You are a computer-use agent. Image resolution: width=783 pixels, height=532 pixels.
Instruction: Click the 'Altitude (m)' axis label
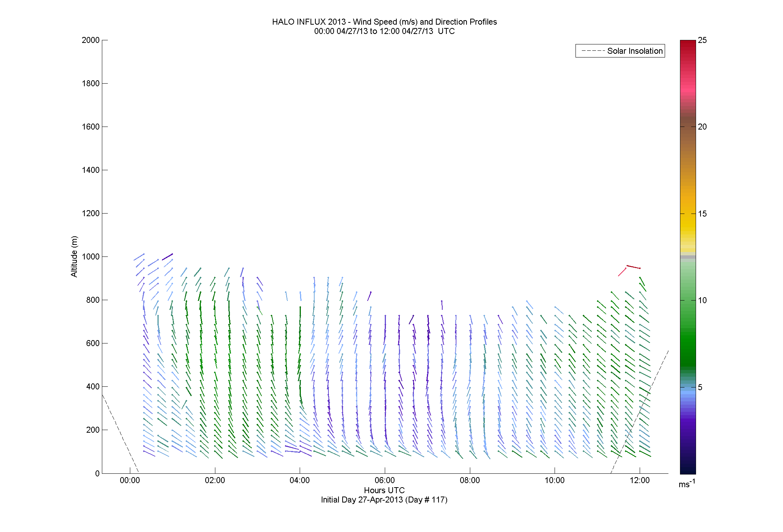pos(74,256)
